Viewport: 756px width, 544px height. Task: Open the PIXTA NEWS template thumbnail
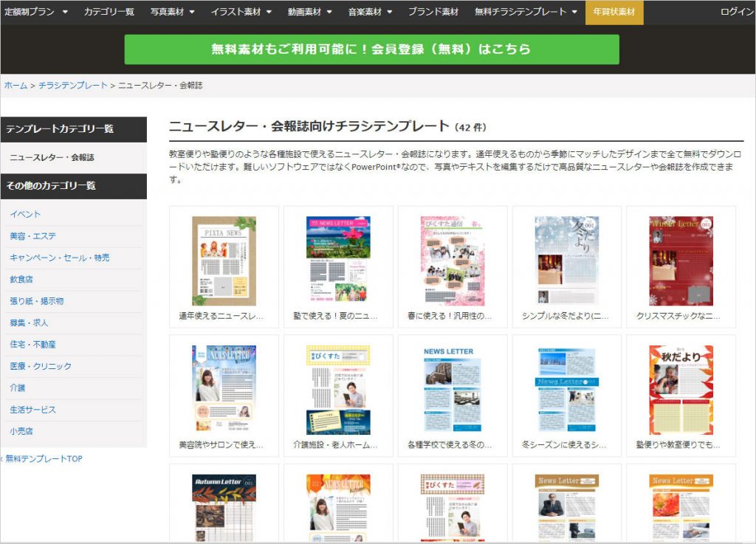224,261
